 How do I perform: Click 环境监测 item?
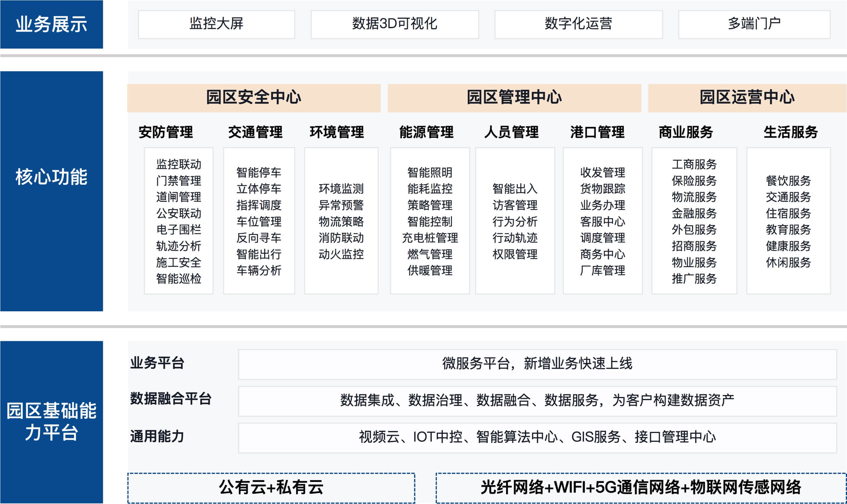tap(341, 189)
